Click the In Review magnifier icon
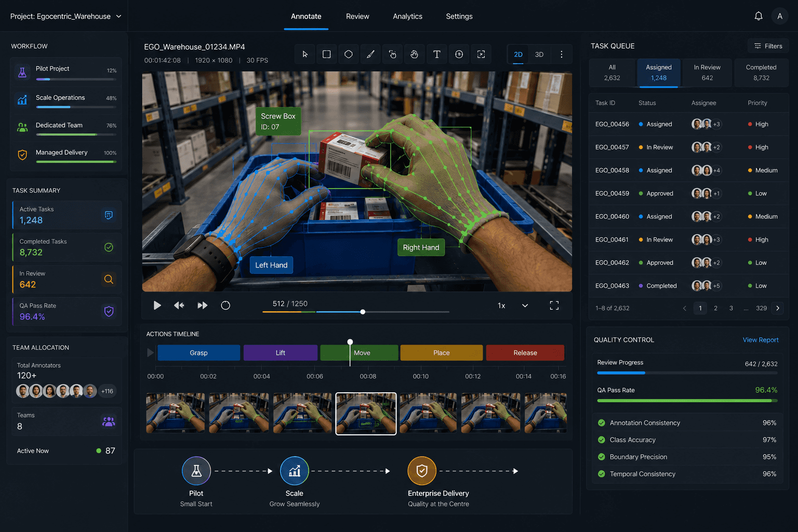The height and width of the screenshot is (532, 798). click(109, 280)
